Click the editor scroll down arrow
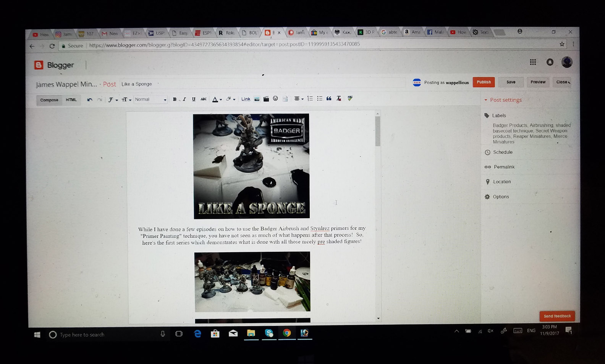 [379, 318]
